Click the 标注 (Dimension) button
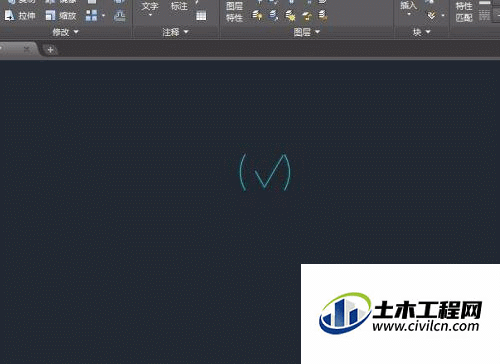Viewport: 500px width, 364px height. coord(179,6)
